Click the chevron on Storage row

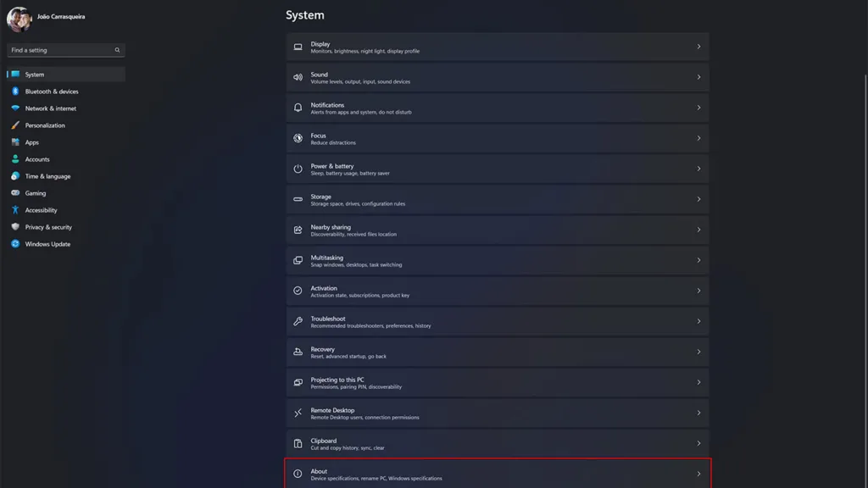(x=698, y=199)
